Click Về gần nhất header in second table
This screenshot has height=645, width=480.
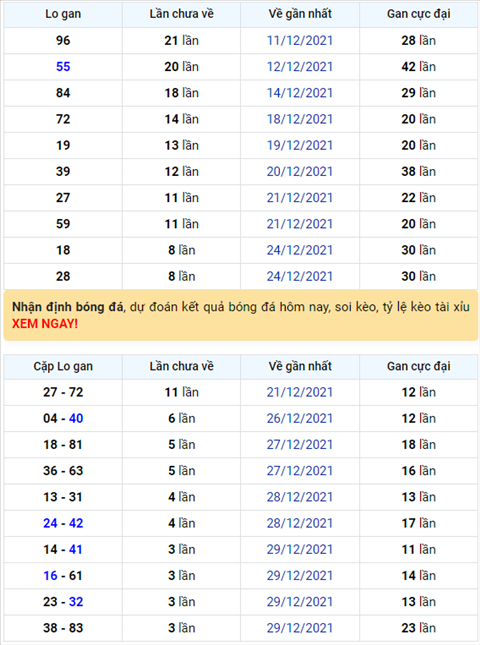pos(300,366)
